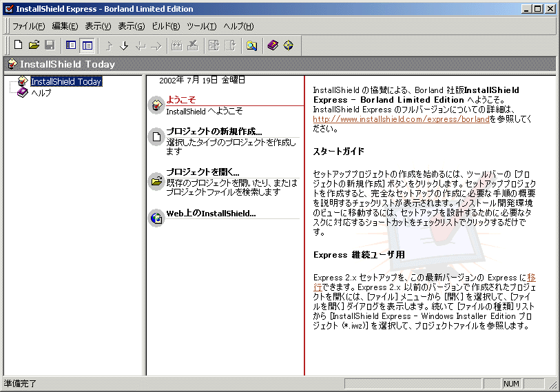Click the スタートガイド heading

(x=339, y=151)
